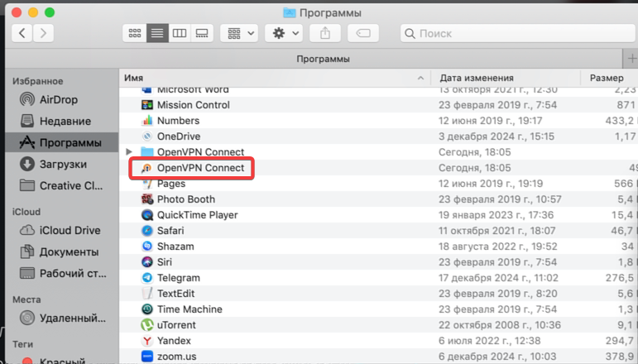
Task: Select Программы in the sidebar
Action: [62, 143]
